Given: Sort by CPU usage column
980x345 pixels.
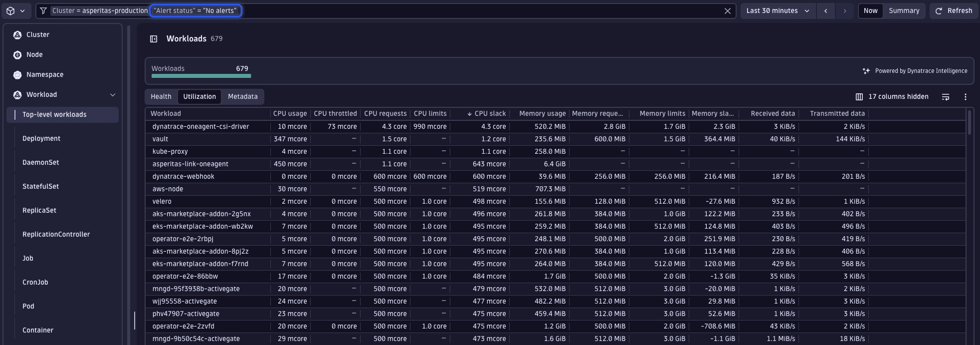Looking at the screenshot, I should (x=290, y=114).
